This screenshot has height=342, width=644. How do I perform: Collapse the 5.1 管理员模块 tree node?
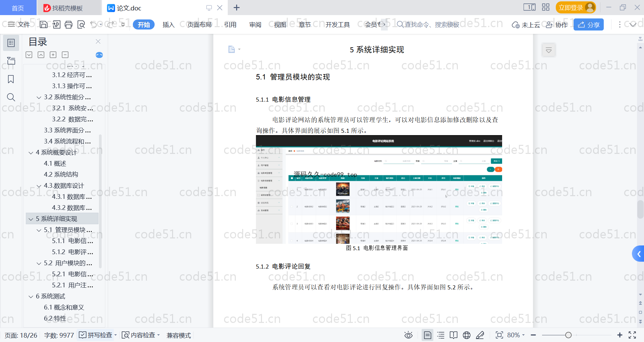tap(39, 230)
